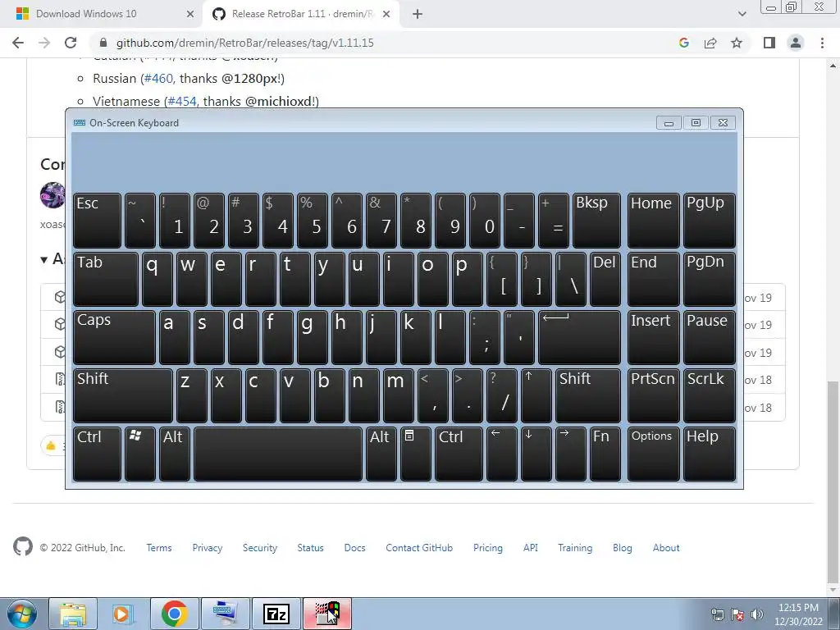
Task: Share this page using Chrome's share icon
Action: point(710,43)
